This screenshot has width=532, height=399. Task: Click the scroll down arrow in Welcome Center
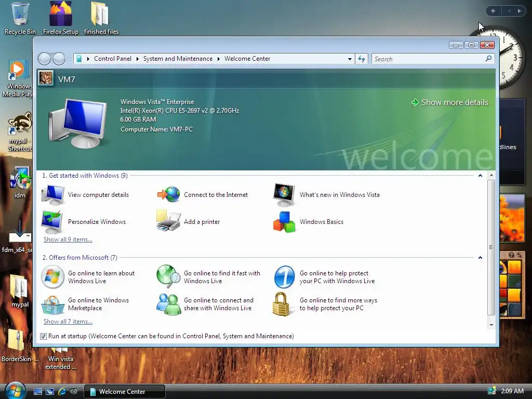click(491, 325)
